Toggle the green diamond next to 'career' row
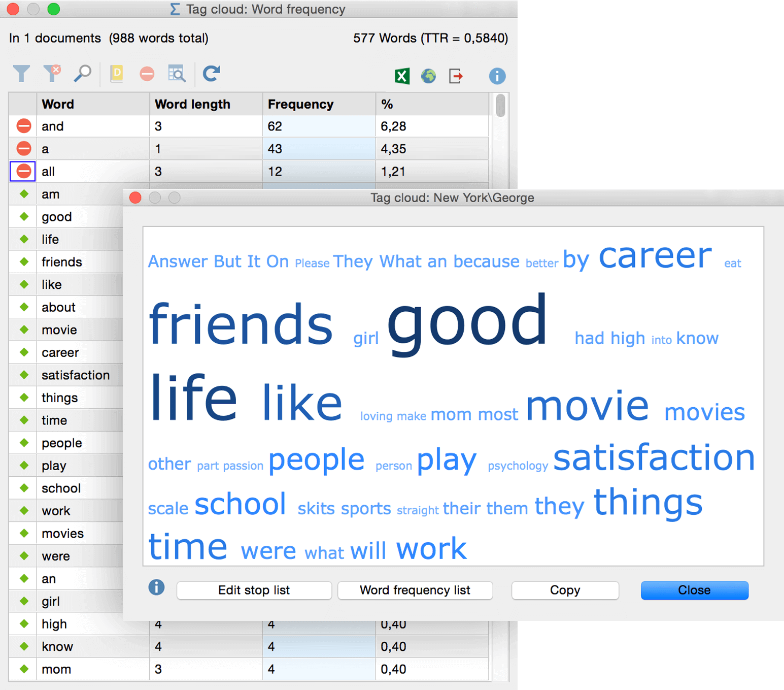Screen dimensions: 784x690 (24, 352)
